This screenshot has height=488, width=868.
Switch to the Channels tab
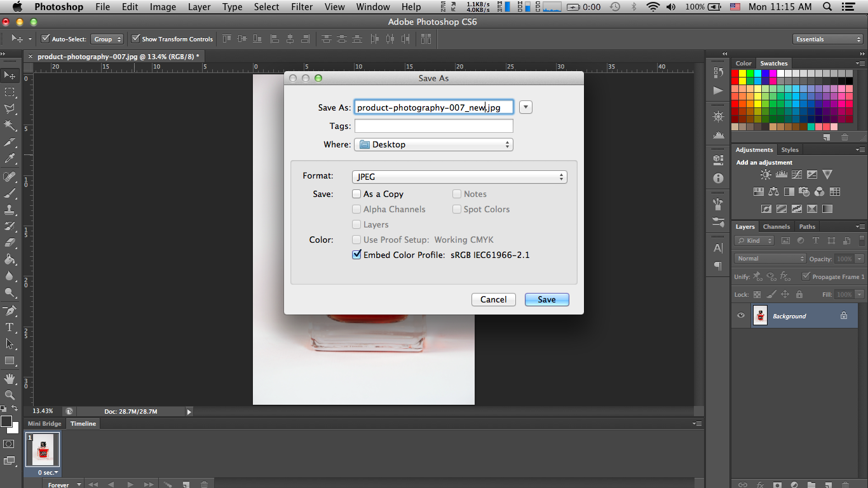[776, 227]
